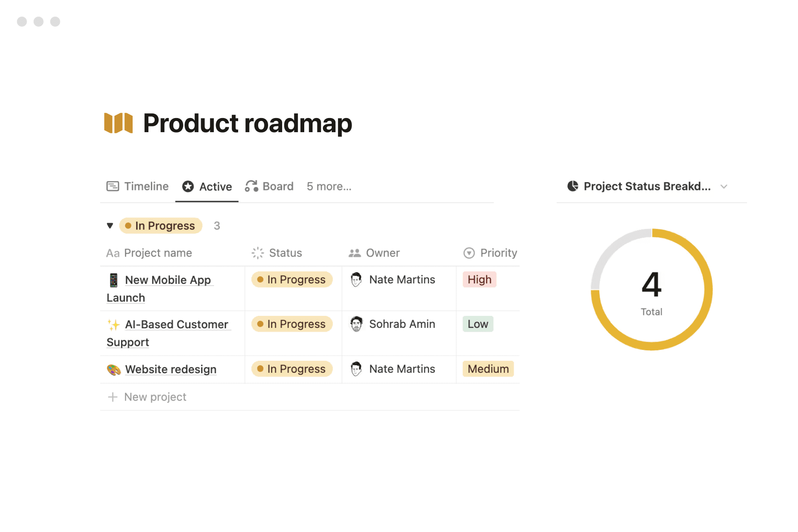The width and height of the screenshot is (798, 532).
Task: Click New project to add a row
Action: [x=155, y=397]
